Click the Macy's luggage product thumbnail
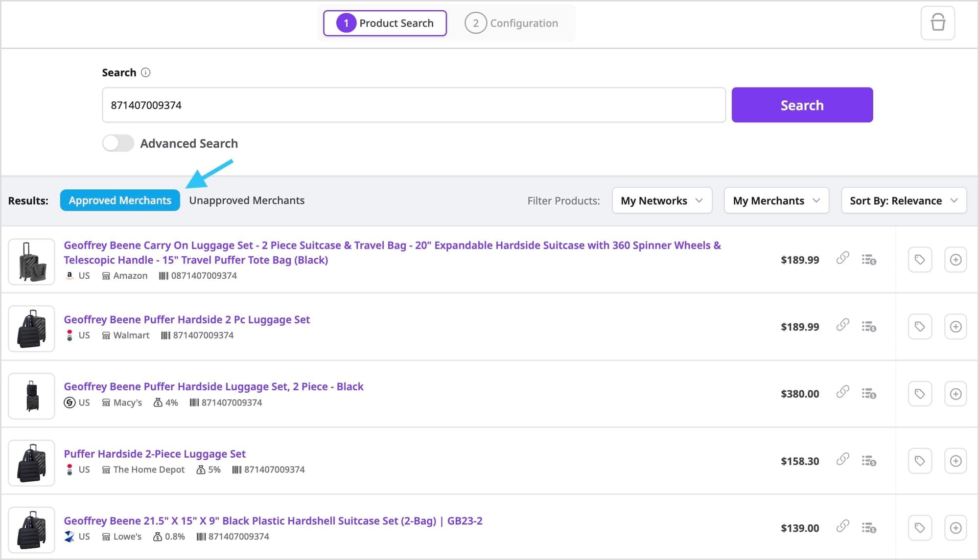Image resolution: width=979 pixels, height=560 pixels. 32,396
